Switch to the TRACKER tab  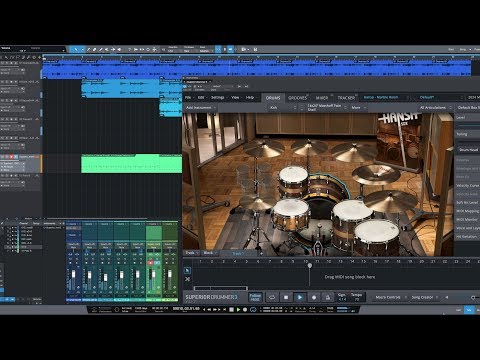click(346, 98)
